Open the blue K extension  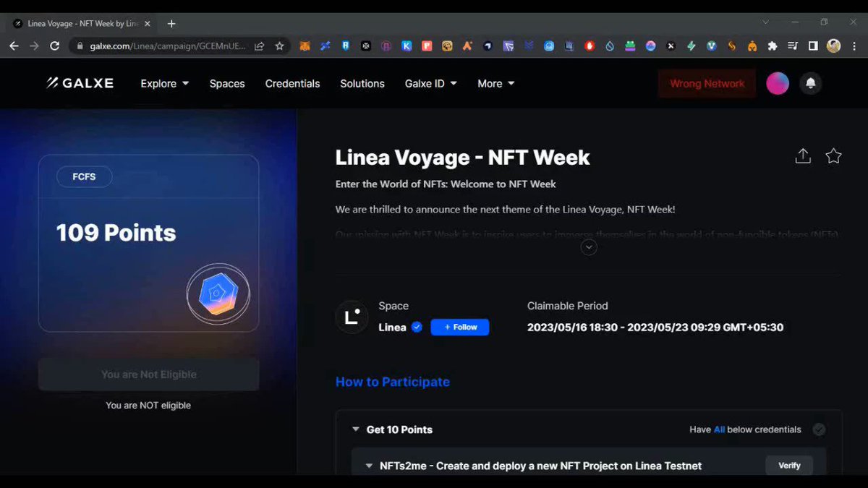click(407, 46)
